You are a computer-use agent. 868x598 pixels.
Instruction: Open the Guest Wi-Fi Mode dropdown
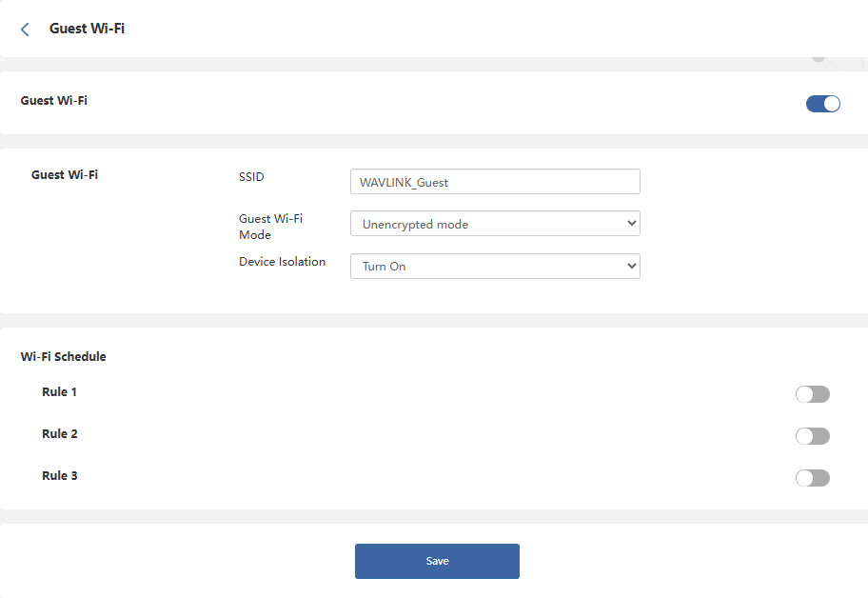click(x=495, y=224)
